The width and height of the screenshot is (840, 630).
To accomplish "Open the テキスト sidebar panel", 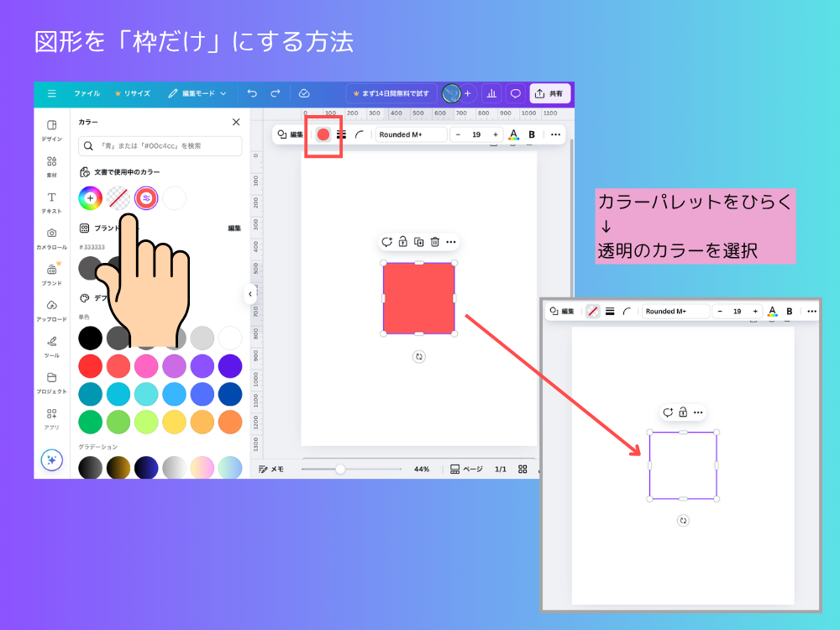I will (52, 202).
